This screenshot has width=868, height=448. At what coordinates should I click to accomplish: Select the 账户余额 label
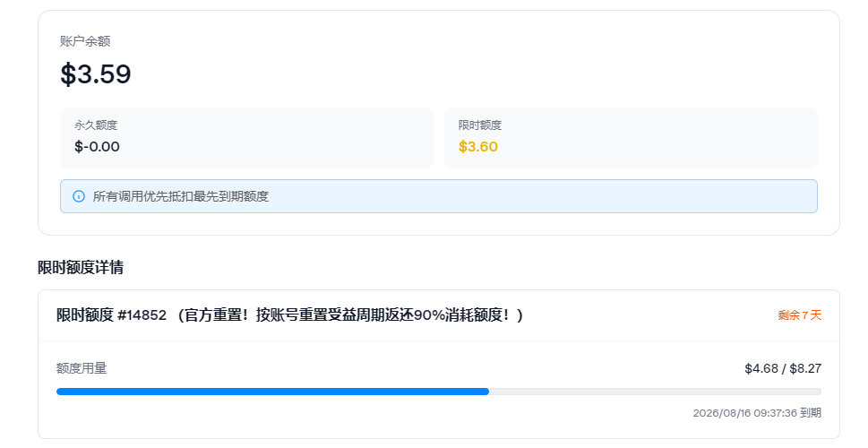pyautogui.click(x=85, y=41)
